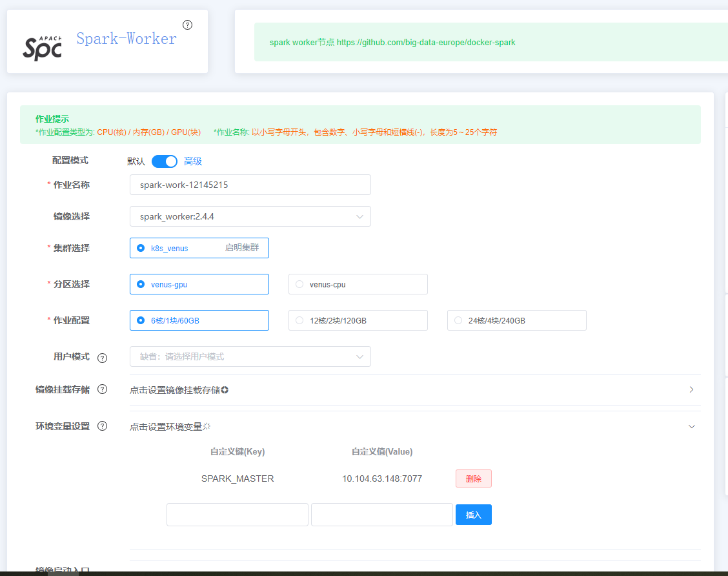Click the 删除 button for SPARK_MASTER
This screenshot has width=728, height=576.
[474, 478]
